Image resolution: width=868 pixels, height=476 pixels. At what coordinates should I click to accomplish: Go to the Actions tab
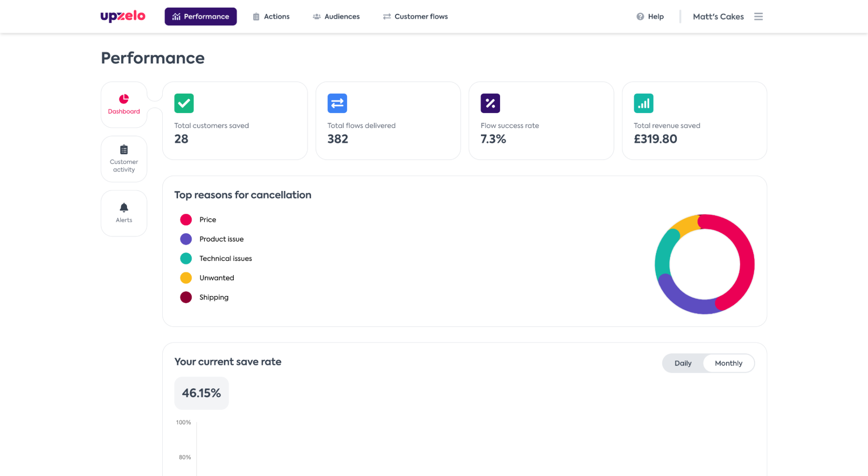pyautogui.click(x=271, y=17)
